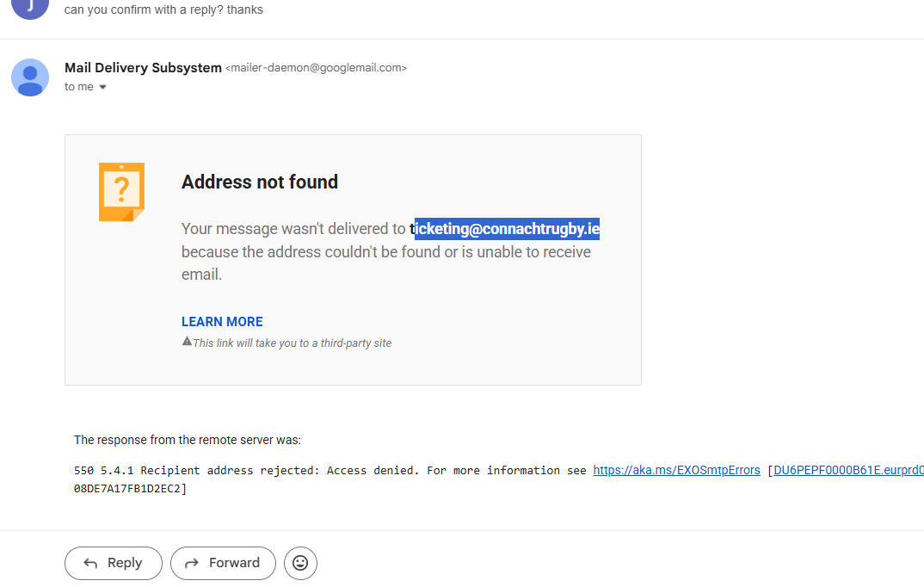Click the 'can you confirm with a reply' message
The height and width of the screenshot is (587, 924).
tap(163, 9)
